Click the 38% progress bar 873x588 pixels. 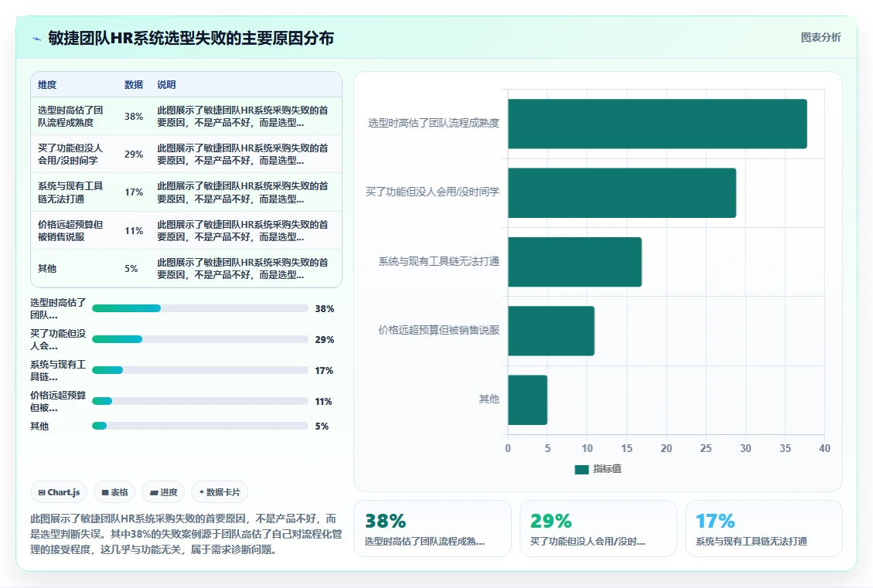199,308
